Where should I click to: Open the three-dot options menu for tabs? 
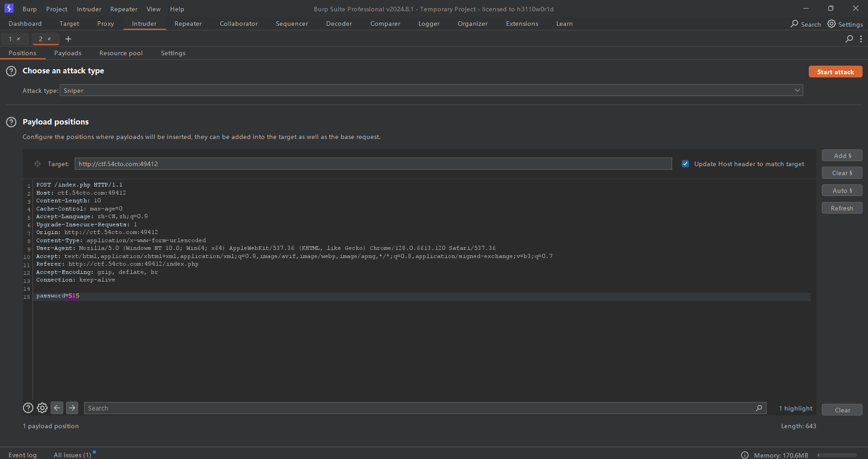pyautogui.click(x=861, y=39)
